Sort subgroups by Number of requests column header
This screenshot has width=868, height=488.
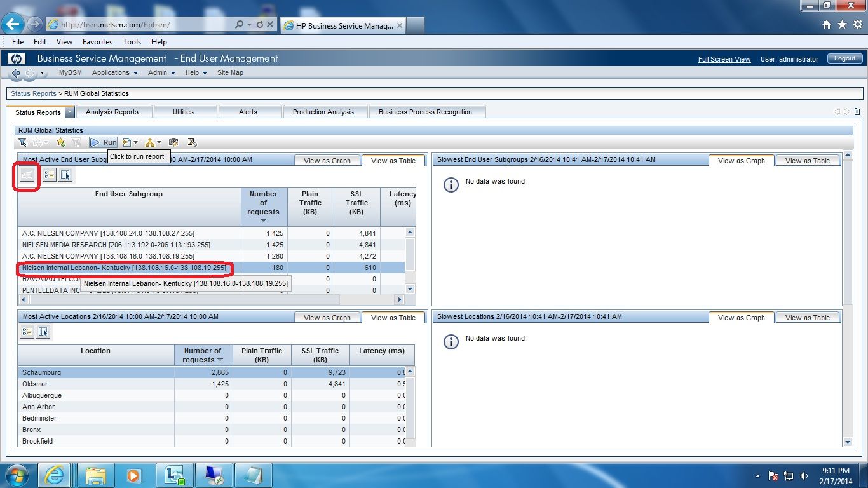[x=264, y=207]
